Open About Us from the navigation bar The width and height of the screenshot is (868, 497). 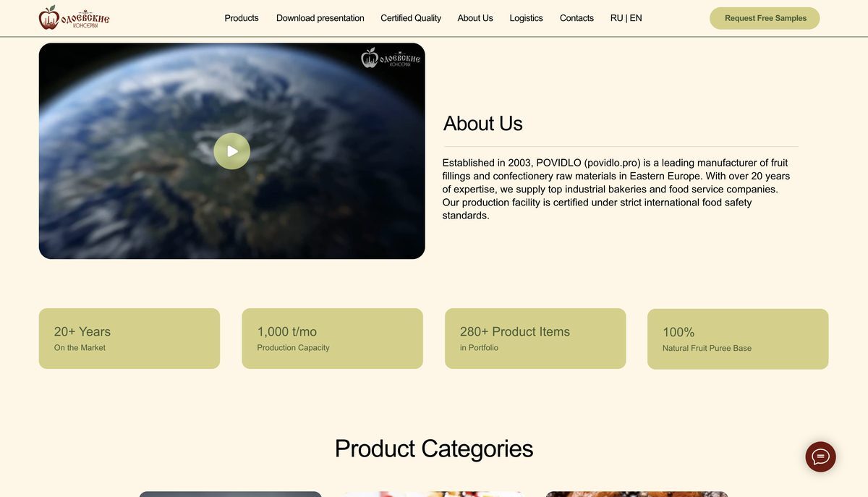pos(475,18)
